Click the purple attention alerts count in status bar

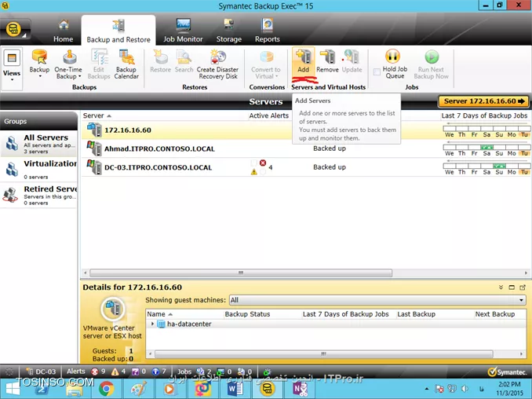point(139,372)
